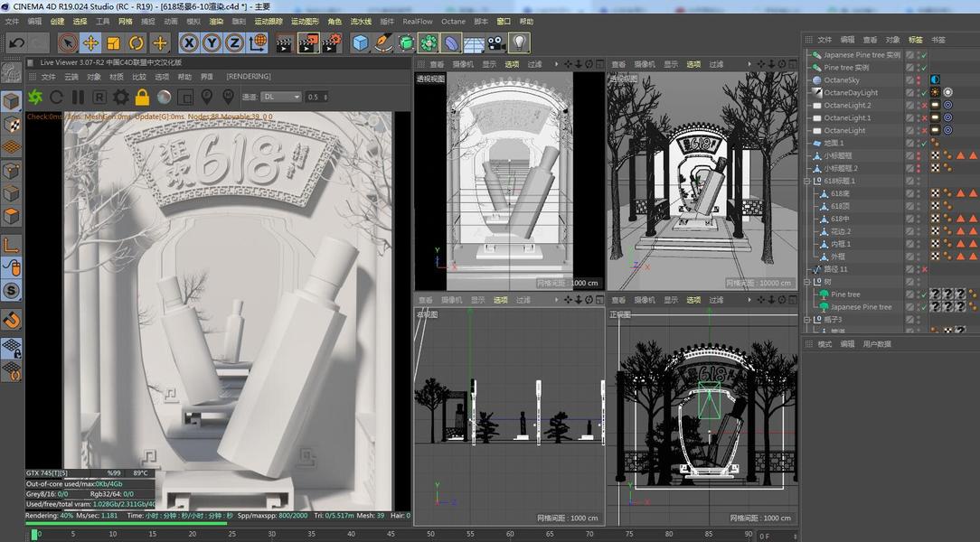Open the Floor environment icon
The image size is (980, 542).
tap(474, 43)
